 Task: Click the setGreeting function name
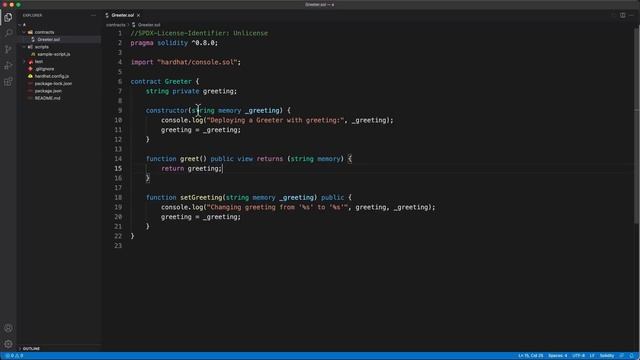pyautogui.click(x=201, y=198)
